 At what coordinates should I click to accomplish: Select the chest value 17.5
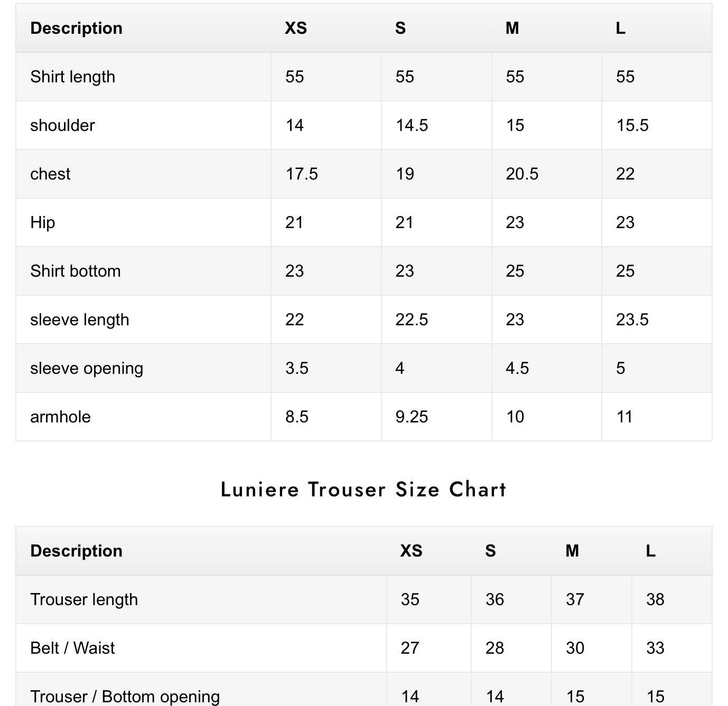coord(302,174)
